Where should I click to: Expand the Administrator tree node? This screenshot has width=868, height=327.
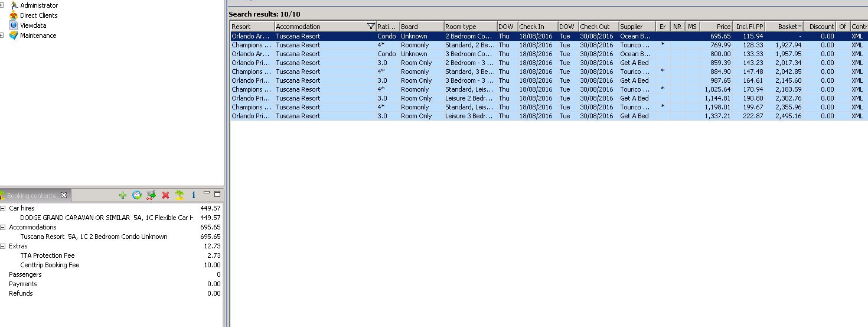pyautogui.click(x=2, y=5)
